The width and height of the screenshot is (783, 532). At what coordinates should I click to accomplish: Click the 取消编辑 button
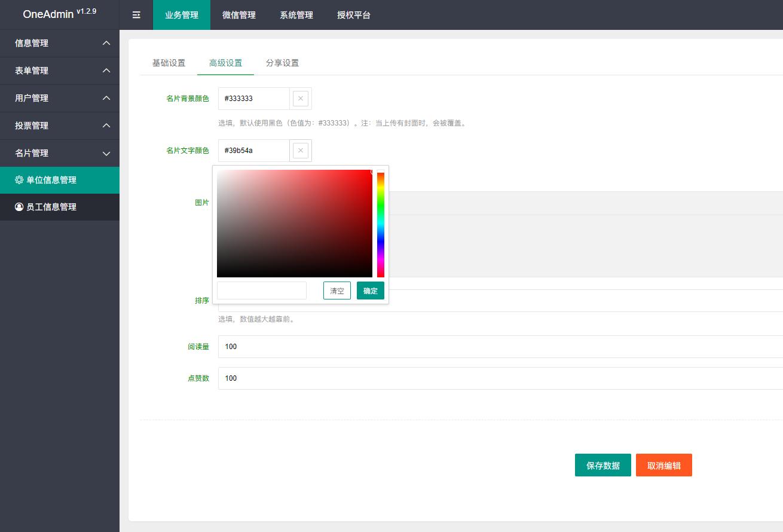pyautogui.click(x=664, y=465)
